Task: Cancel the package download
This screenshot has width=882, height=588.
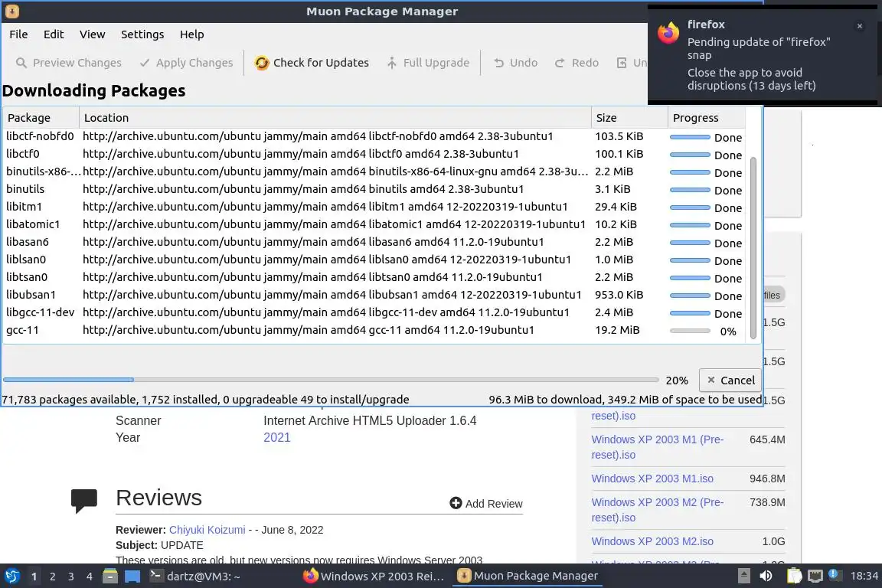Action: [x=730, y=380]
